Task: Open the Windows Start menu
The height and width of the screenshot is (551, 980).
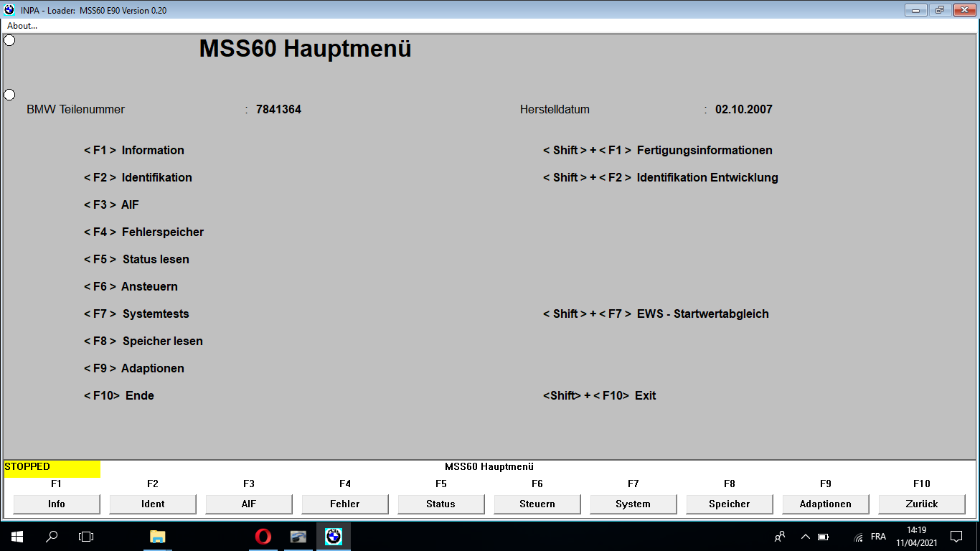Action: [x=17, y=537]
